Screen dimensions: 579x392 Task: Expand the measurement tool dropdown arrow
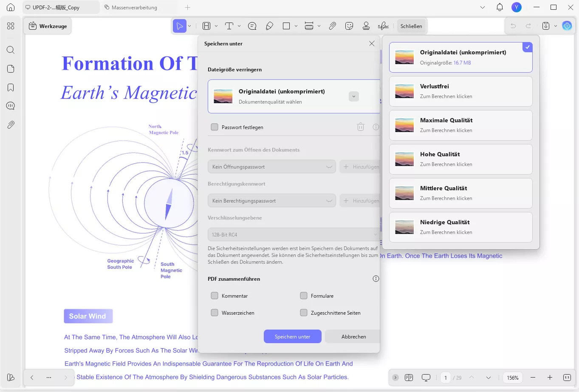pyautogui.click(x=319, y=26)
